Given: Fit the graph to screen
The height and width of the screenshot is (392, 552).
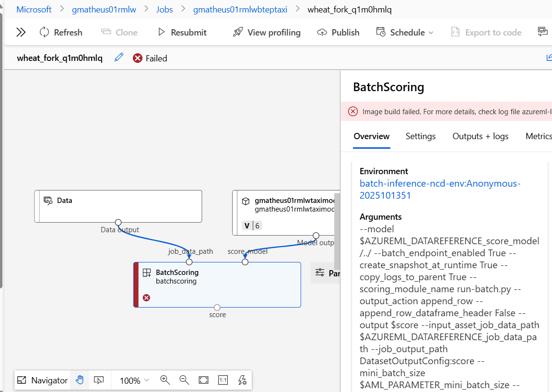Looking at the screenshot, I should [x=203, y=380].
